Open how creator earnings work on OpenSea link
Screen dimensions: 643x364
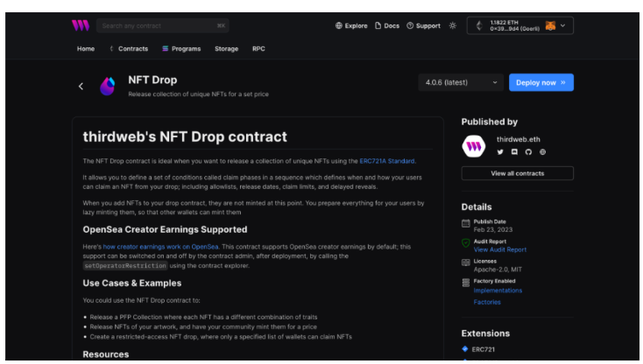[160, 247]
